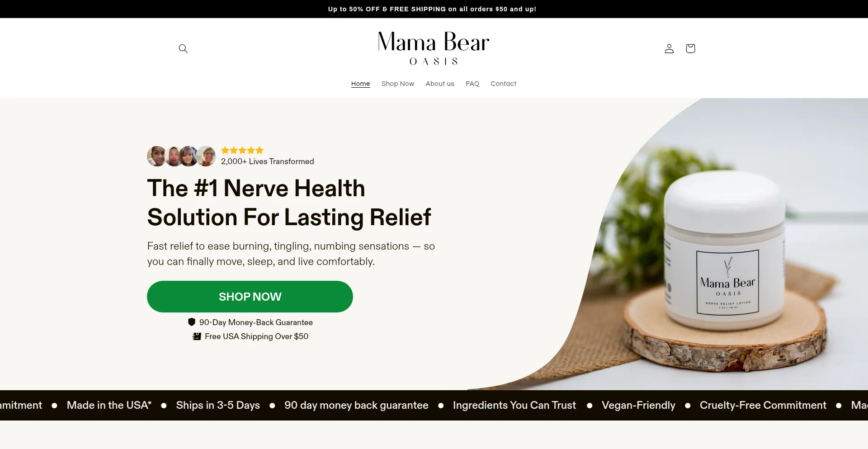
Task: Click 'Vegan-Friendly' in the scrolling ticker
Action: (638, 405)
